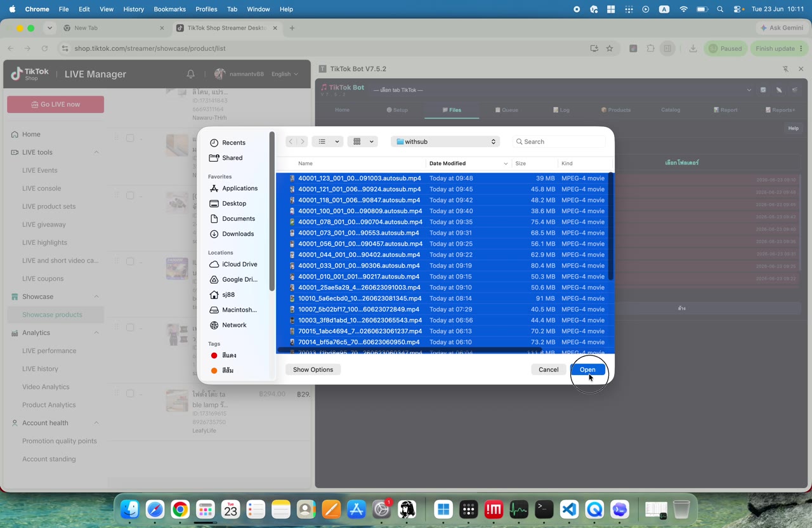Unpin the TikTok Bot side panel
Image resolution: width=812 pixels, height=528 pixels.
click(785, 69)
